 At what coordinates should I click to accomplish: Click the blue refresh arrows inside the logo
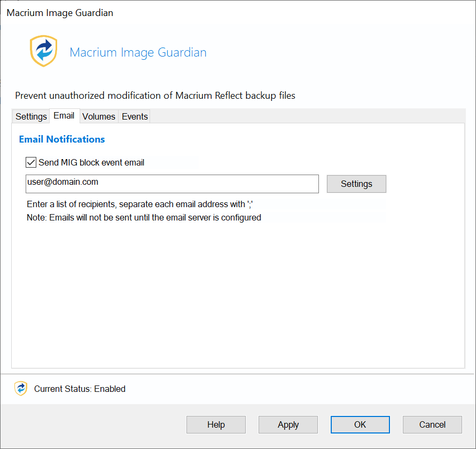[43, 50]
